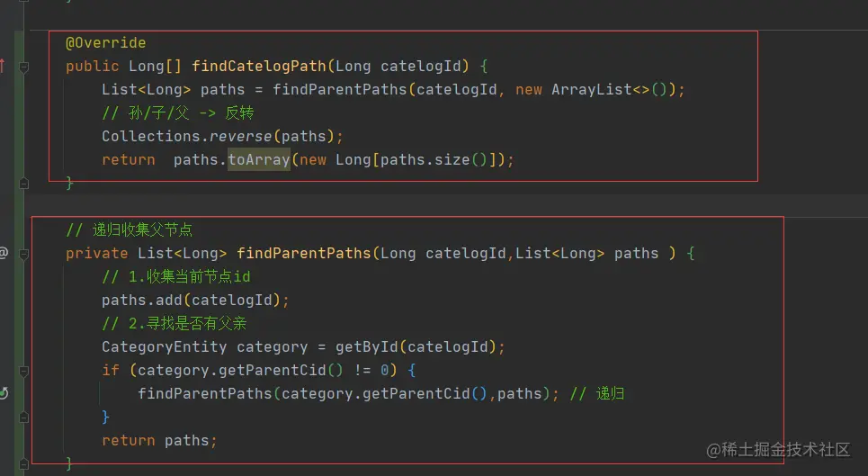
Task: Click the comment '// 孙/子/父 -> 反转'
Action: pyautogui.click(x=178, y=112)
